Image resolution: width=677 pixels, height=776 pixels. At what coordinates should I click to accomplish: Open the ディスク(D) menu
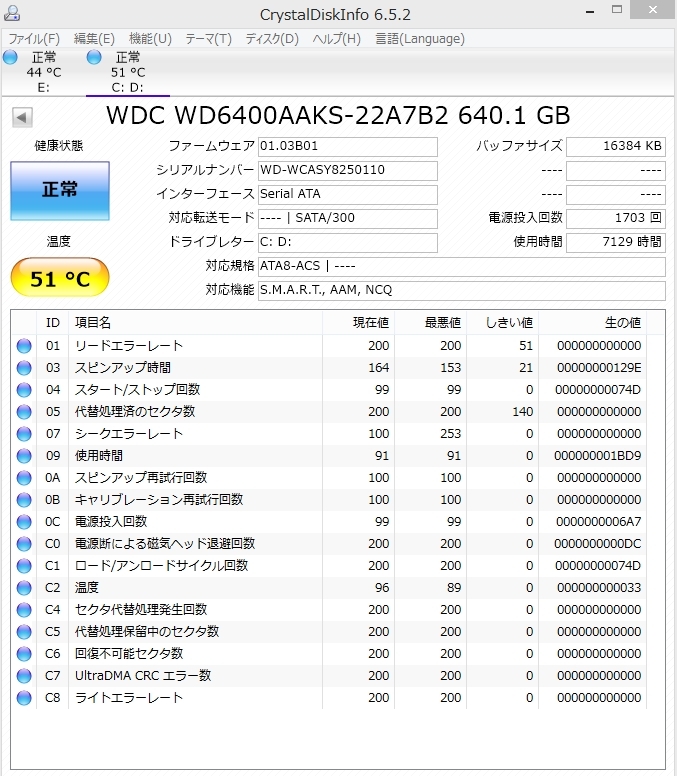coord(272,39)
